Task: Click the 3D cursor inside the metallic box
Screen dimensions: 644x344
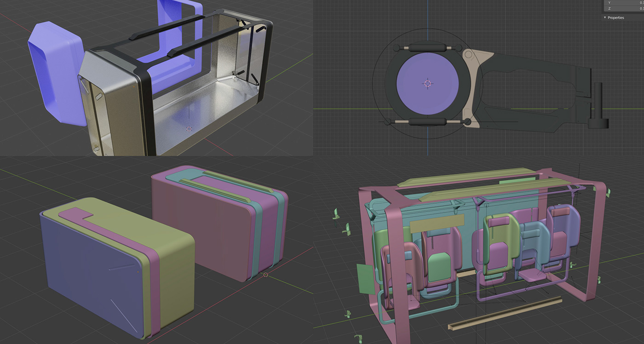Action: (x=188, y=129)
